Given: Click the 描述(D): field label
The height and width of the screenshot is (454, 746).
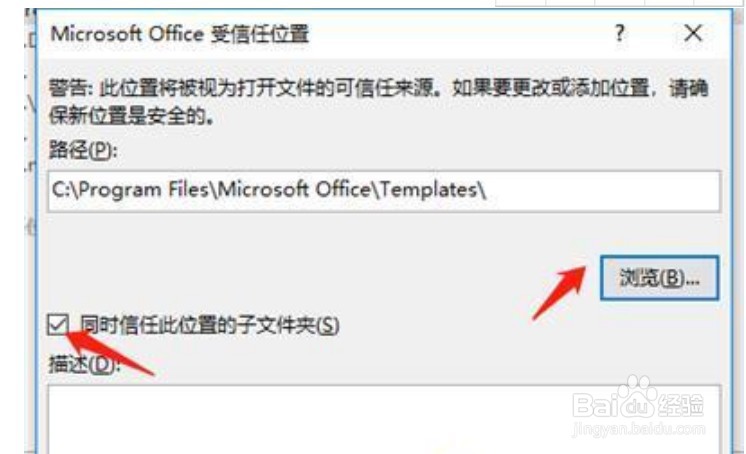Looking at the screenshot, I should click(x=84, y=365).
